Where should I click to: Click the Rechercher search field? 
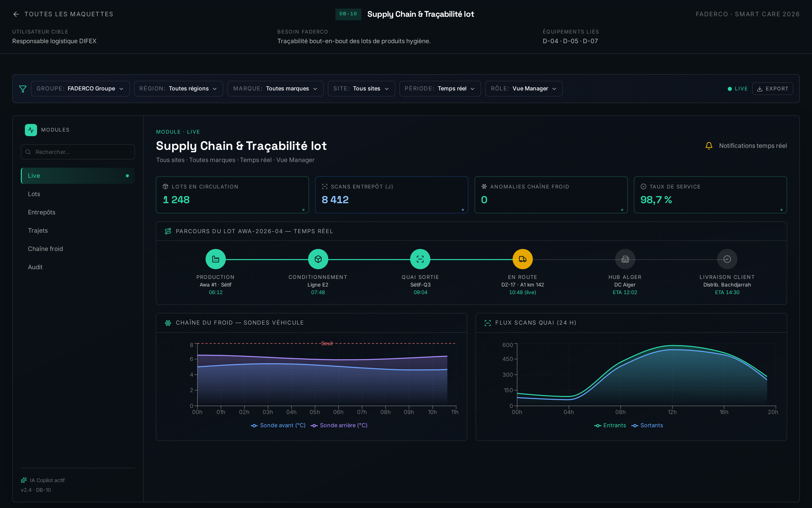pyautogui.click(x=78, y=152)
